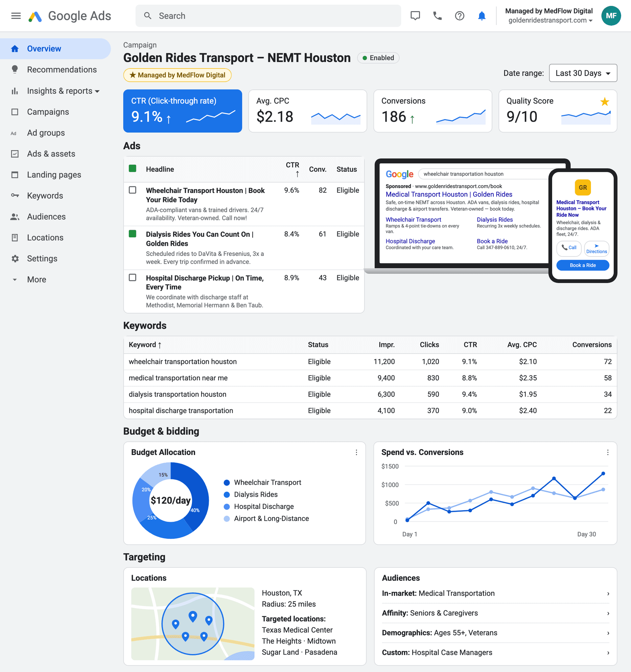Click the phone support icon
This screenshot has width=631, height=672.
pyautogui.click(x=437, y=16)
